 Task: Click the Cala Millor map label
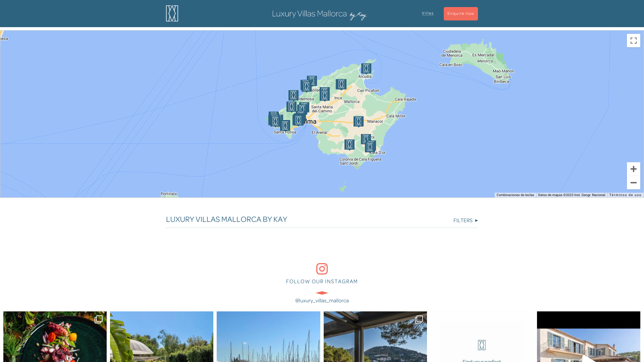coord(396,116)
